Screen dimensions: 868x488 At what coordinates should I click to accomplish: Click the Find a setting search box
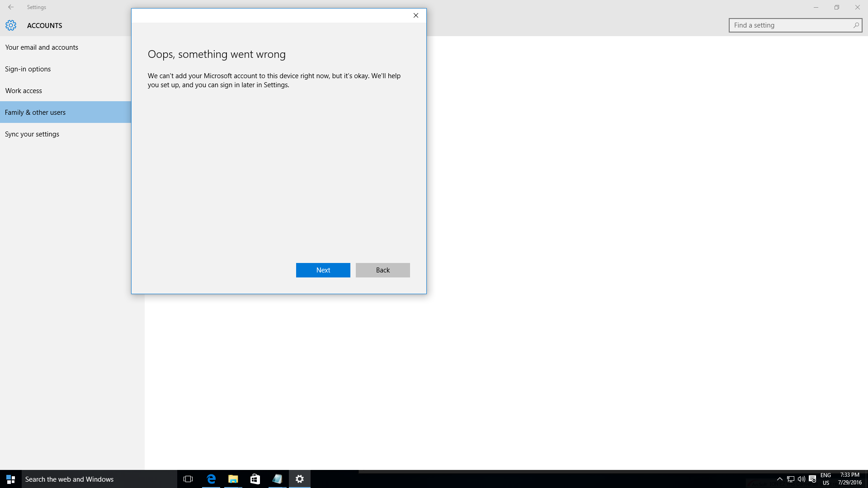tap(795, 25)
